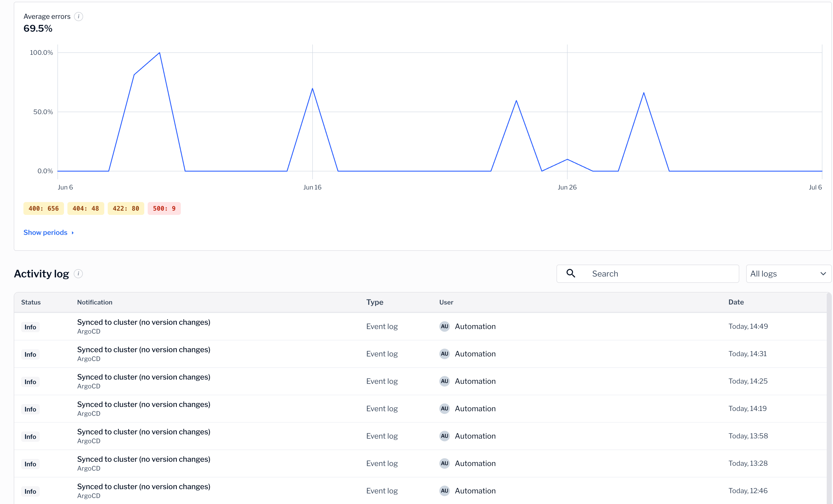Click the Jun 16 peak on the errors chart

click(313, 88)
